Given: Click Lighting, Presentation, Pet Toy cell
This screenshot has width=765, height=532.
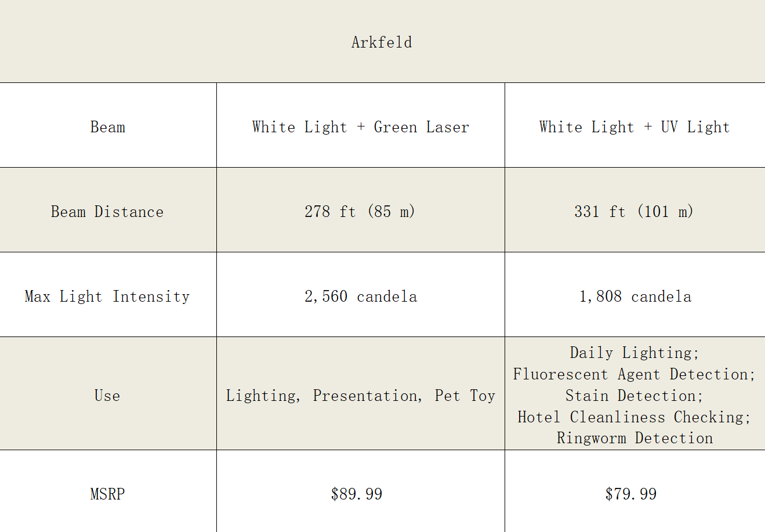Looking at the screenshot, I should click(x=361, y=396).
